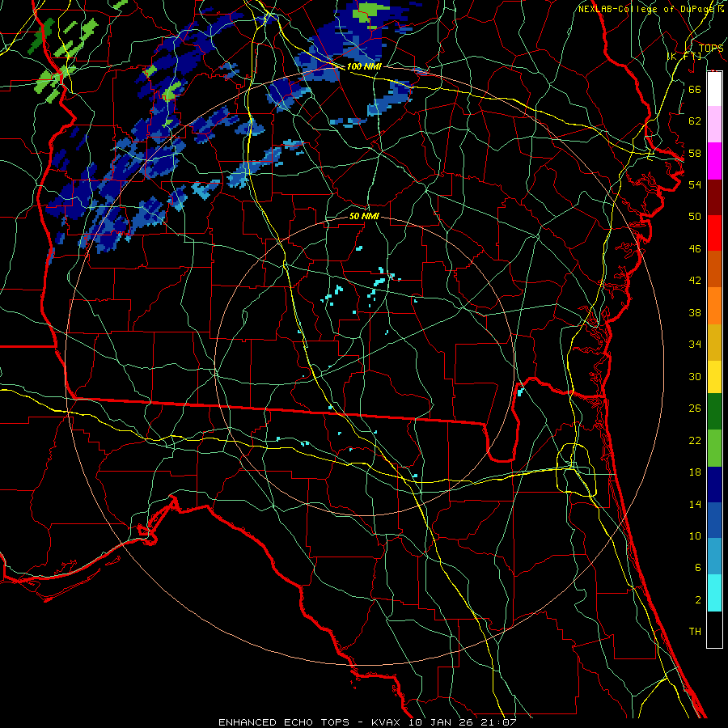This screenshot has height=728, width=728.
Task: Click the "30" scale label
Action: [x=695, y=376]
